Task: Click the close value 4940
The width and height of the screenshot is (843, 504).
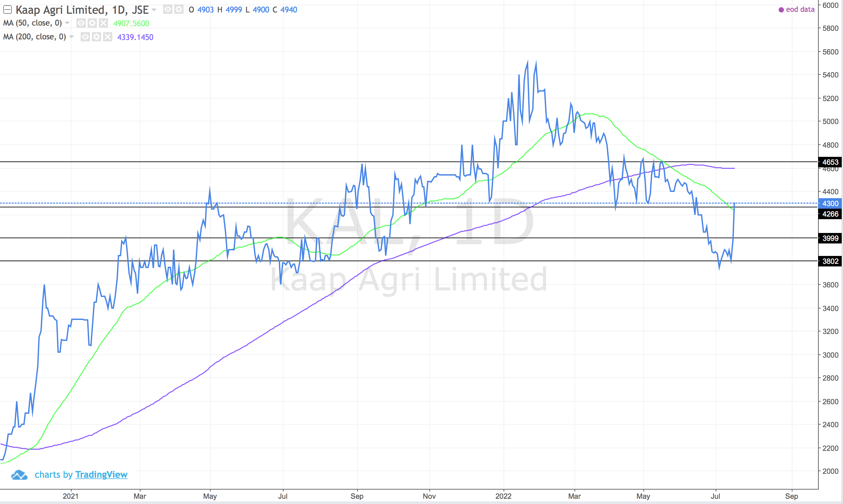Action: [x=289, y=10]
